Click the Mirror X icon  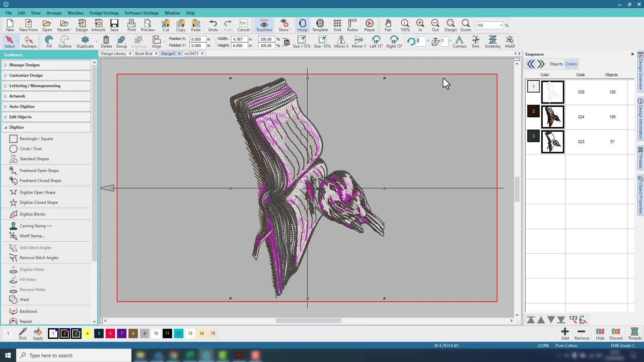coord(341,42)
